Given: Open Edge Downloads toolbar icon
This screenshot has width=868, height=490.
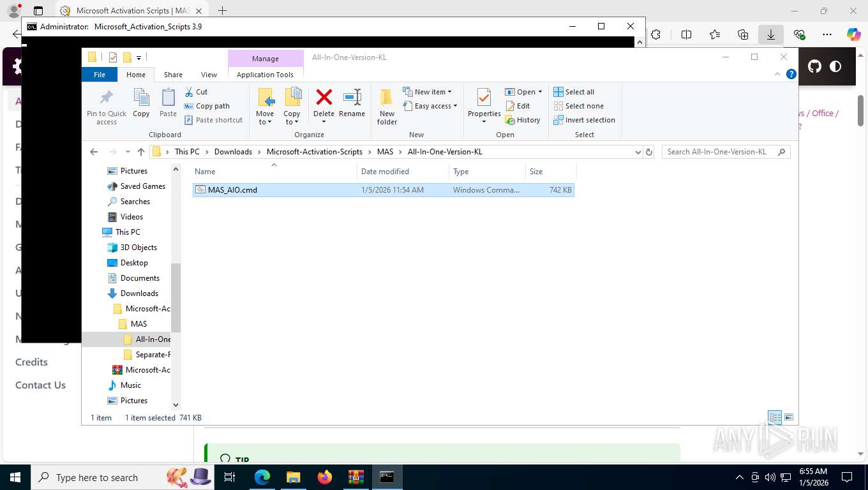Looking at the screenshot, I should click(x=771, y=34).
